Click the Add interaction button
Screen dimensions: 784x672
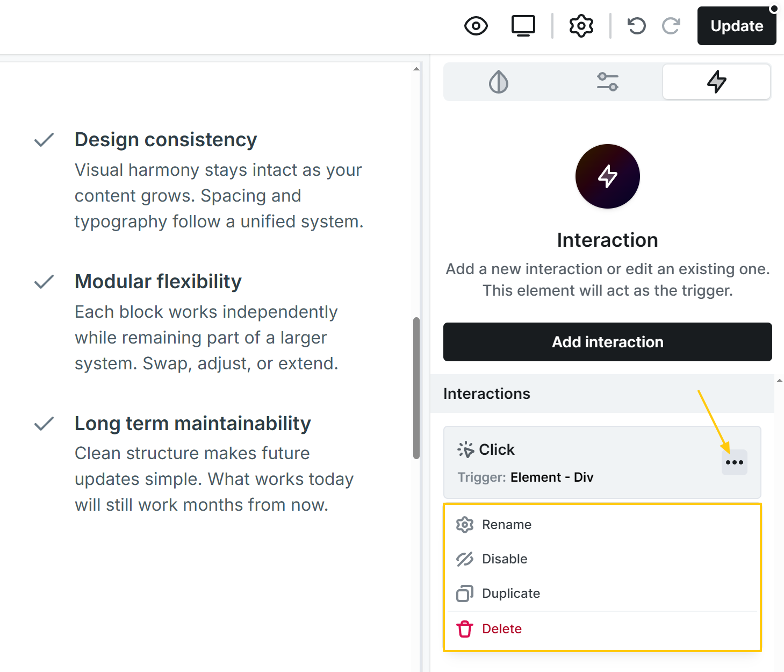tap(607, 342)
